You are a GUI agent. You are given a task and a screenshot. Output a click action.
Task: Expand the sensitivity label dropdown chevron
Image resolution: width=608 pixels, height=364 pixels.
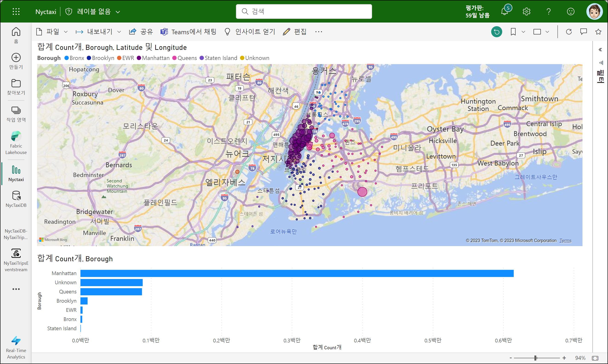[118, 12]
